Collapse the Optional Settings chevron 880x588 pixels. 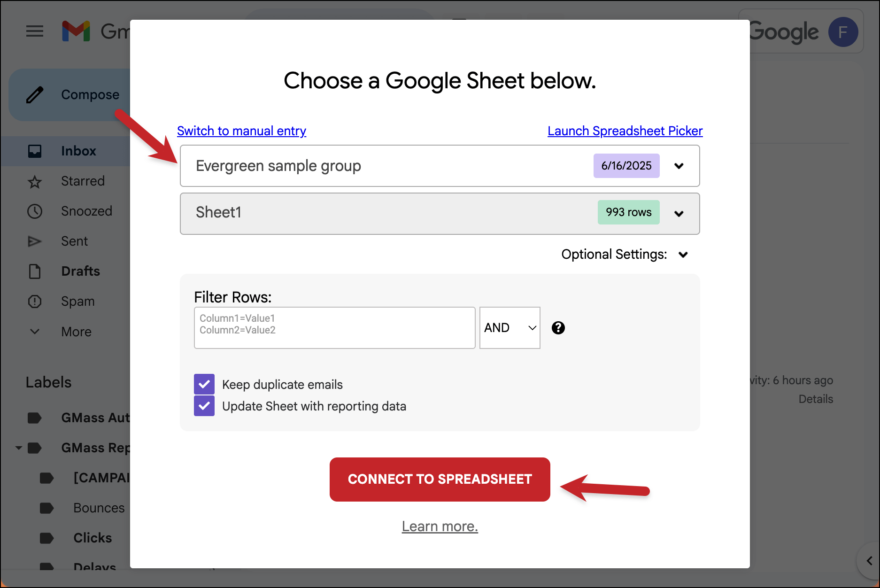pyautogui.click(x=683, y=255)
